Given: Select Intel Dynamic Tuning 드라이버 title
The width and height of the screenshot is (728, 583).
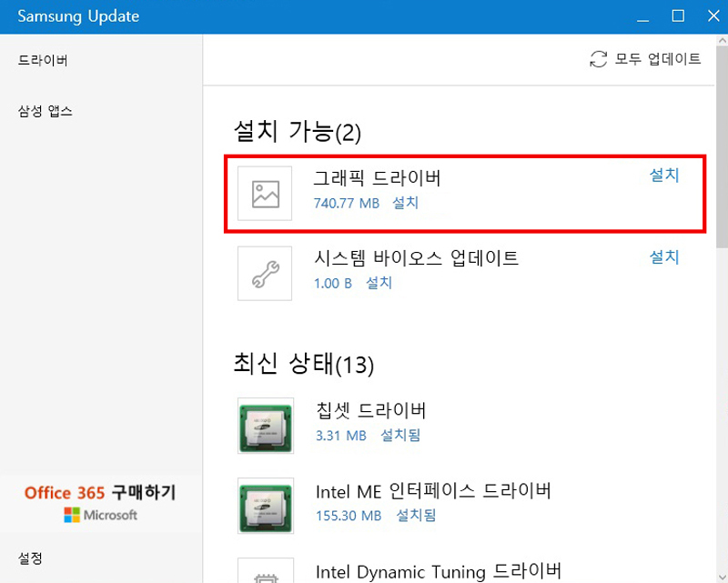Looking at the screenshot, I should click(x=439, y=571).
